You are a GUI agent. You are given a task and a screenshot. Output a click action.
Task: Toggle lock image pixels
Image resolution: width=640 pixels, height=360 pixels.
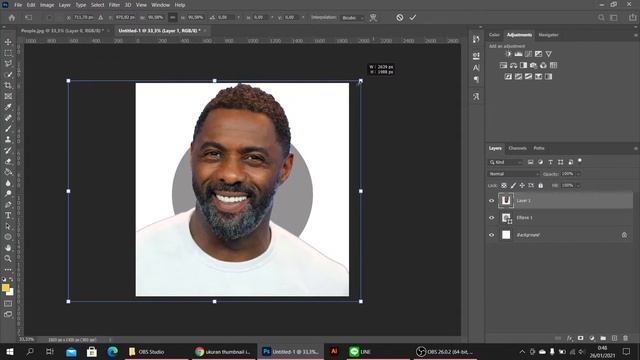(x=513, y=185)
